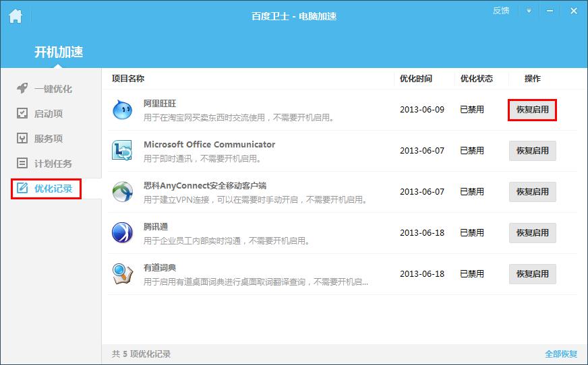
Task: Click the 阿里旺旺 app icon
Action: pyautogui.click(x=123, y=110)
